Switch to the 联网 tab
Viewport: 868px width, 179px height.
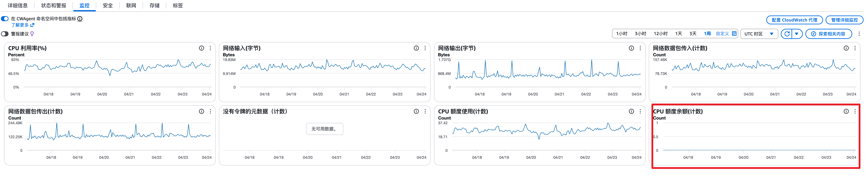(x=131, y=5)
